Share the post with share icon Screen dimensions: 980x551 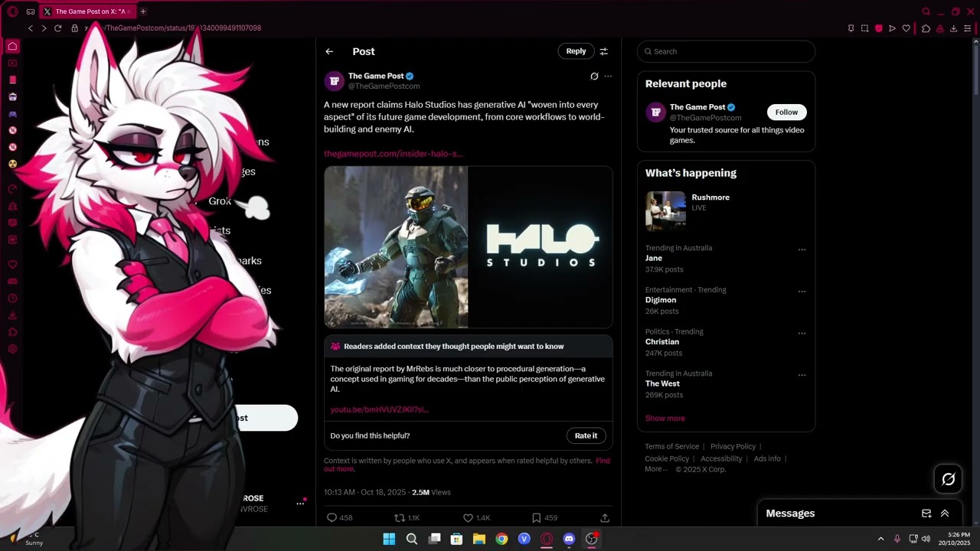(x=605, y=518)
